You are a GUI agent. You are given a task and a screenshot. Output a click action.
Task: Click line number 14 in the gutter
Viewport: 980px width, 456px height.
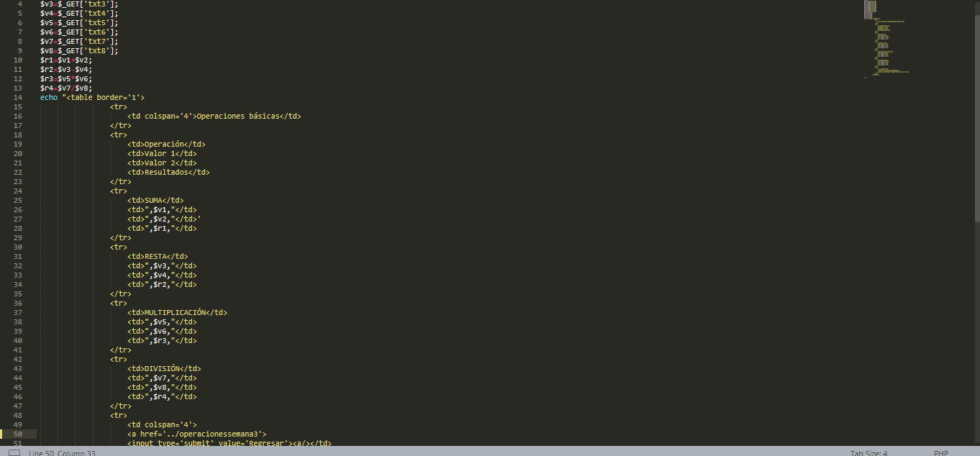17,97
